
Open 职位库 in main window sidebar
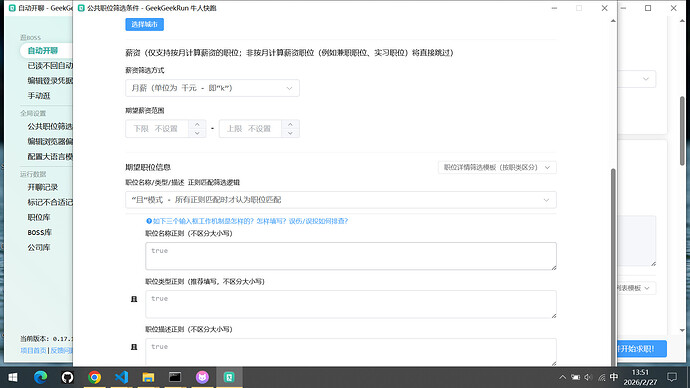[x=39, y=217]
